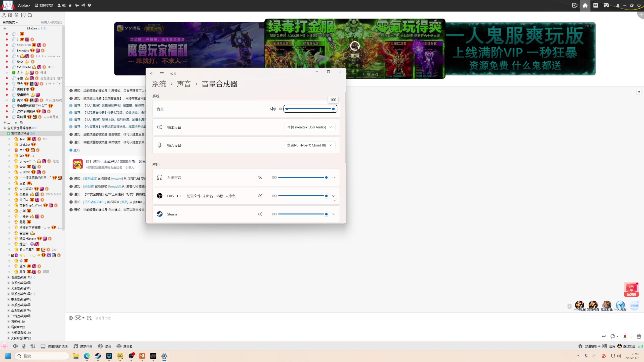Click the game controller icon in top bar
The image size is (644, 362).
[x=606, y=5]
